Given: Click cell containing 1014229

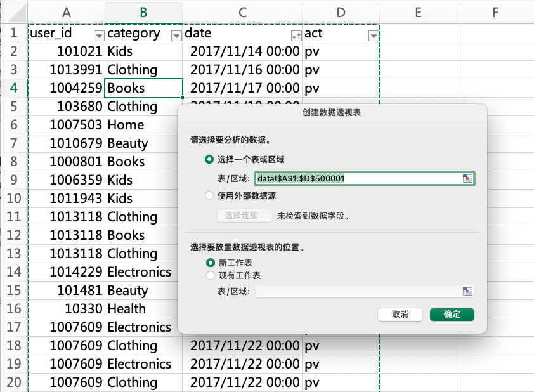Looking at the screenshot, I should click(67, 272).
